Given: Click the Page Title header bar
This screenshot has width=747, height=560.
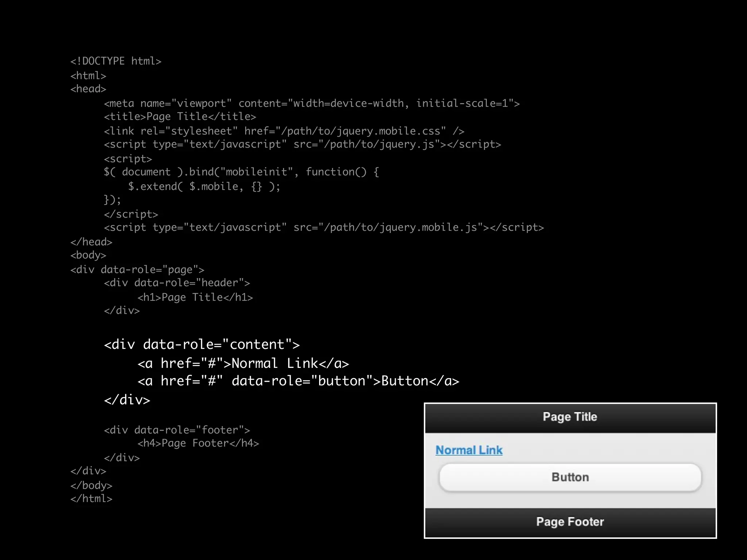Looking at the screenshot, I should click(570, 417).
